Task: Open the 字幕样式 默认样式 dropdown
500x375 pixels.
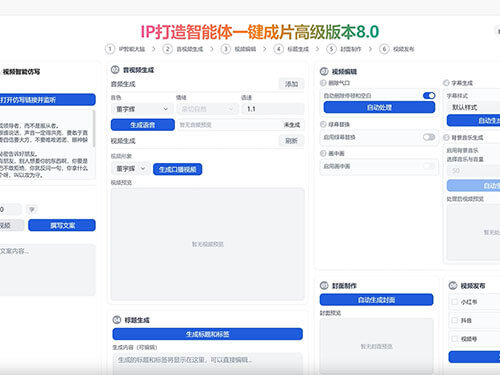Action: 473,107
